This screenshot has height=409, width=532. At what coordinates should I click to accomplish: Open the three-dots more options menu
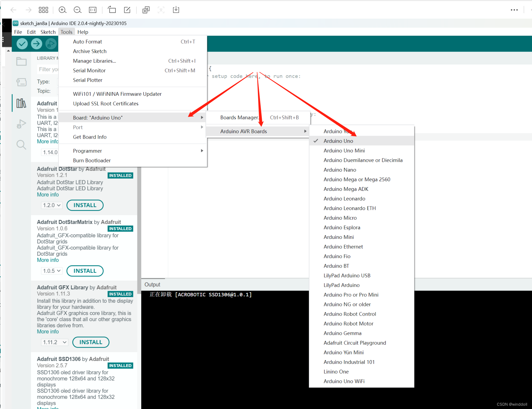point(514,10)
